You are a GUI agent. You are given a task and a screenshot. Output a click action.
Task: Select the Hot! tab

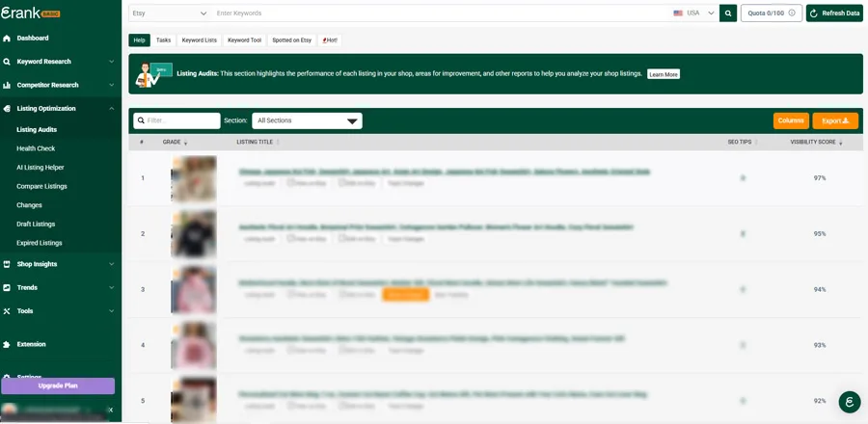(330, 40)
